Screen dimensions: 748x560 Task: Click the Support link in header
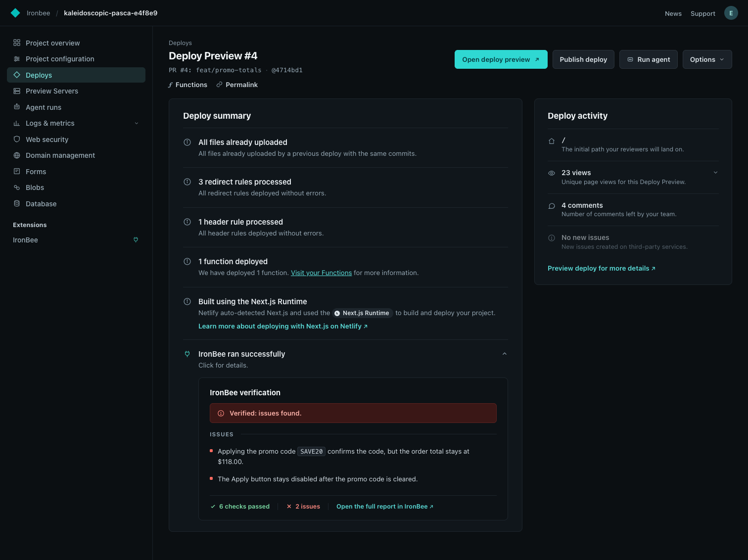click(x=702, y=13)
